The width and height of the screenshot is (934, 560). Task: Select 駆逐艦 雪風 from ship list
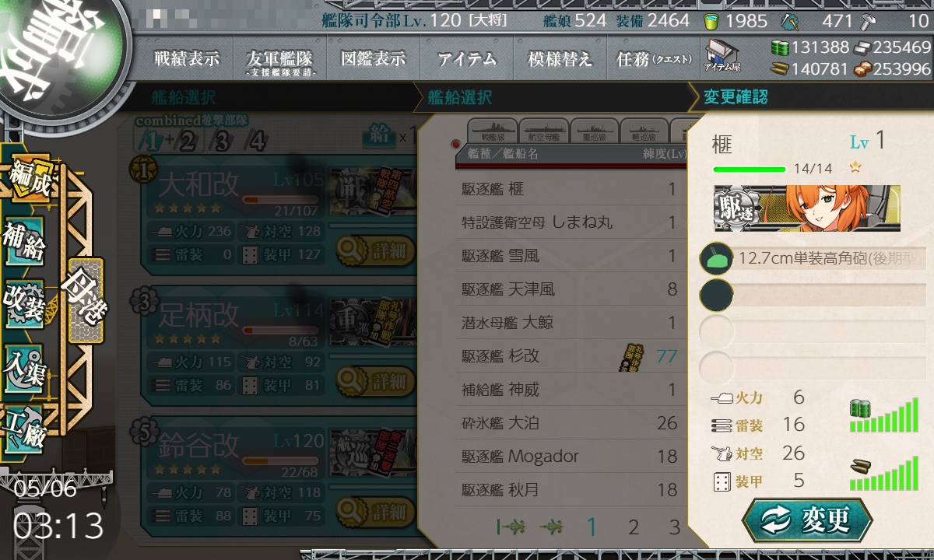(x=571, y=255)
